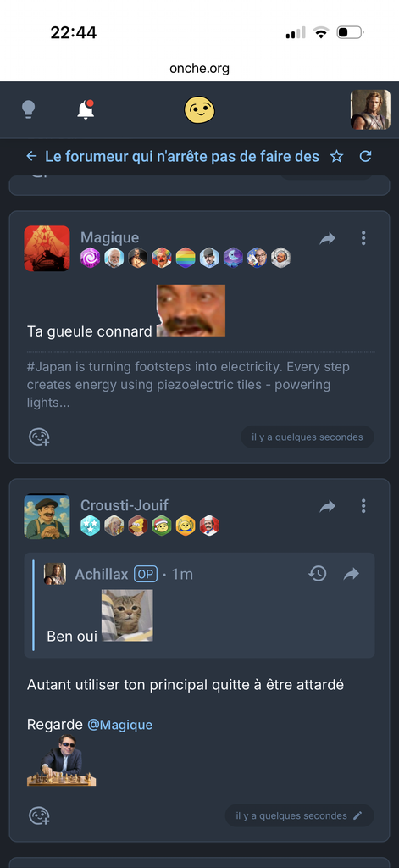Refresh the topic with the reload icon

[365, 157]
